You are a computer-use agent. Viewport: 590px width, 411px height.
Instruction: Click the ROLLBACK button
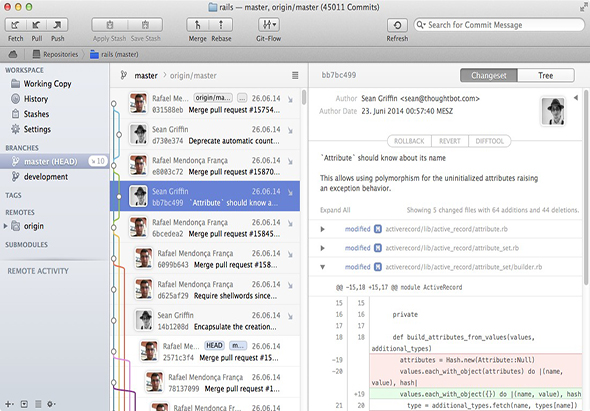pyautogui.click(x=409, y=141)
